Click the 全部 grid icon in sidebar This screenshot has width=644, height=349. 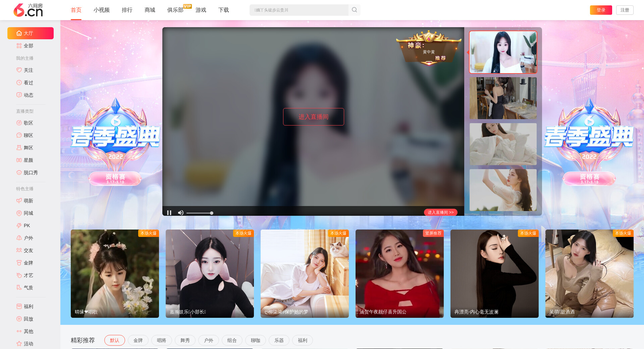[x=19, y=46]
